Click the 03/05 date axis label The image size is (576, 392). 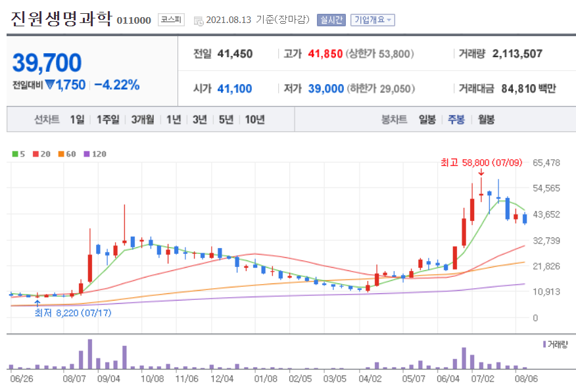(335, 379)
